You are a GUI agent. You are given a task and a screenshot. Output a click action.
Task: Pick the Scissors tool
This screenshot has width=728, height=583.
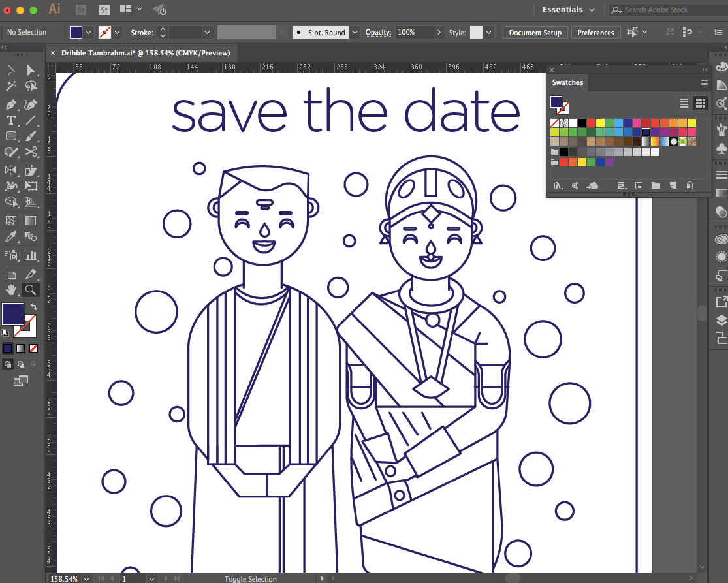point(31,152)
